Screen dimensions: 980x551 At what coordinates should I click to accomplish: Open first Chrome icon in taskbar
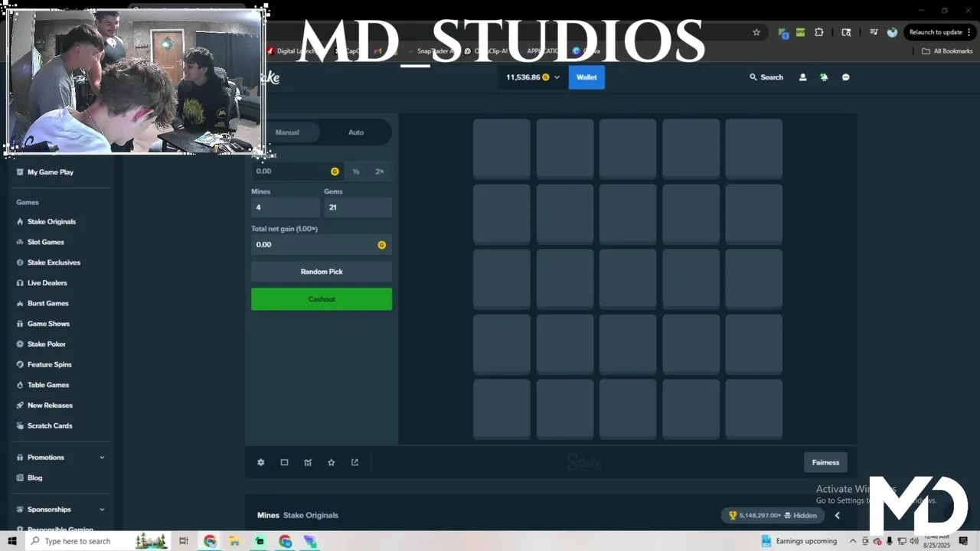pyautogui.click(x=210, y=541)
